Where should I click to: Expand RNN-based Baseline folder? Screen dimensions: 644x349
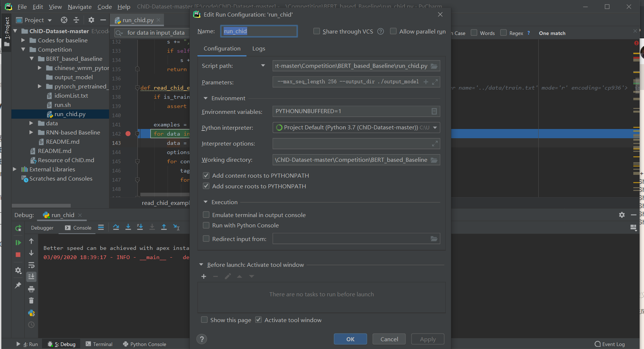[31, 132]
